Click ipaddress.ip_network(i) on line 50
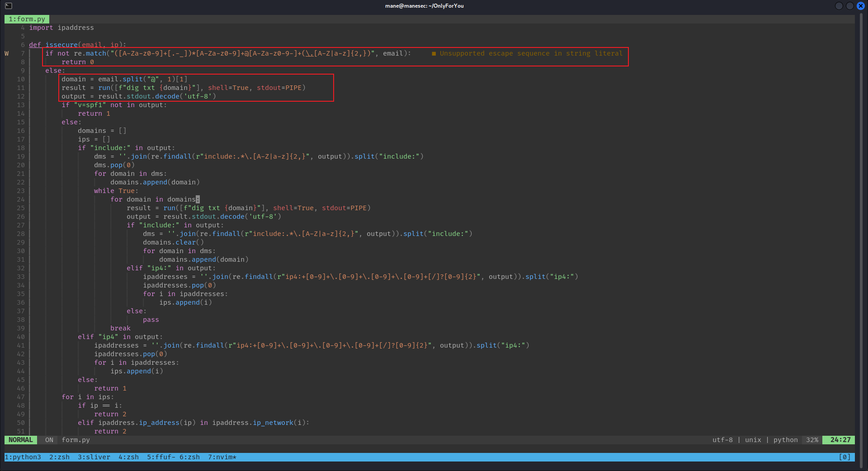This screenshot has height=471, width=868. click(x=259, y=423)
